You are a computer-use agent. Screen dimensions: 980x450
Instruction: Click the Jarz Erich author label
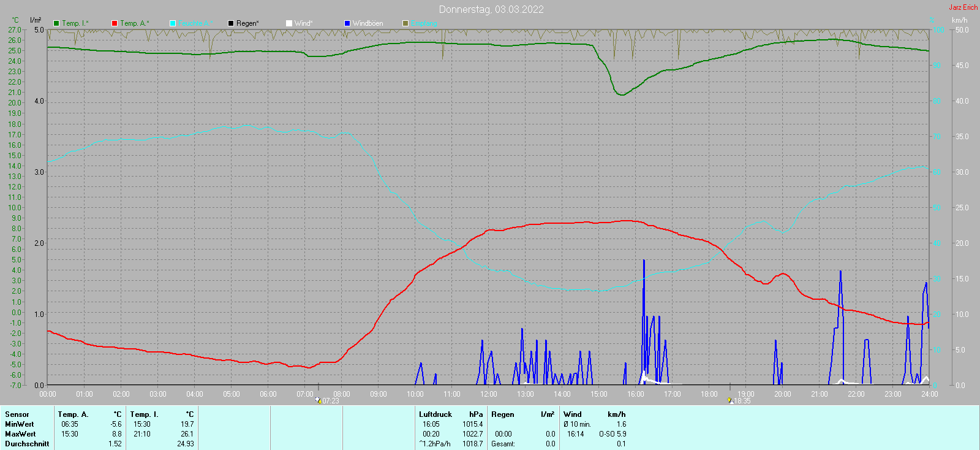(963, 7)
